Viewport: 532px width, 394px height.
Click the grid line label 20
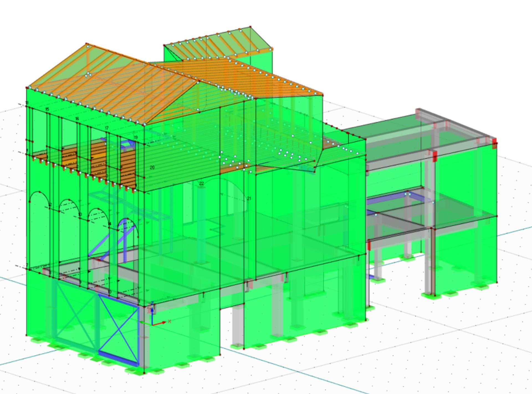point(152,167)
